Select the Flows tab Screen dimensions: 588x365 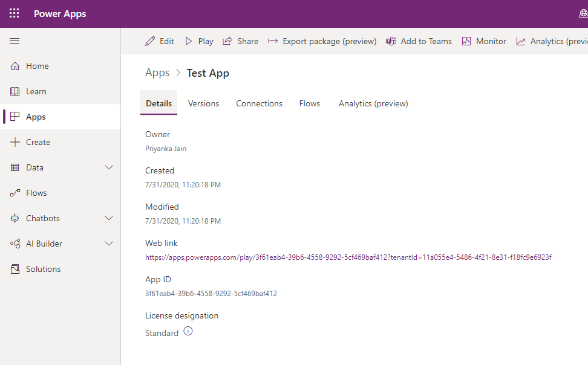click(x=309, y=103)
